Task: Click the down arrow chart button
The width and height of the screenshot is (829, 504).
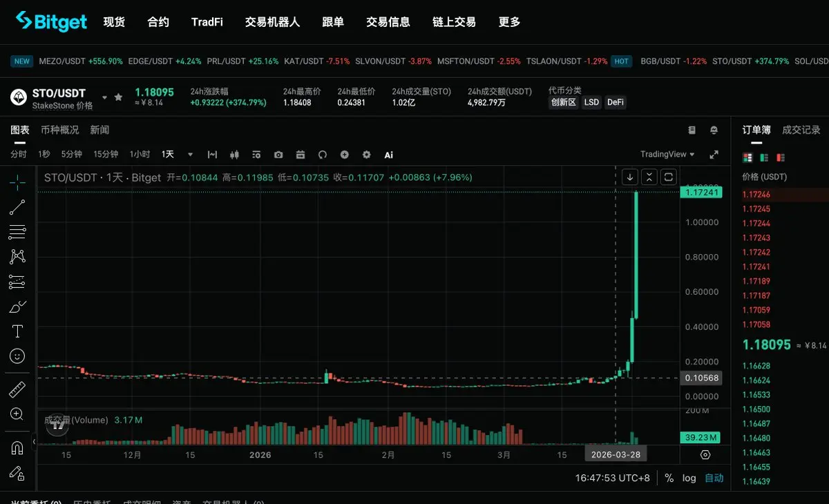Action: click(x=630, y=177)
